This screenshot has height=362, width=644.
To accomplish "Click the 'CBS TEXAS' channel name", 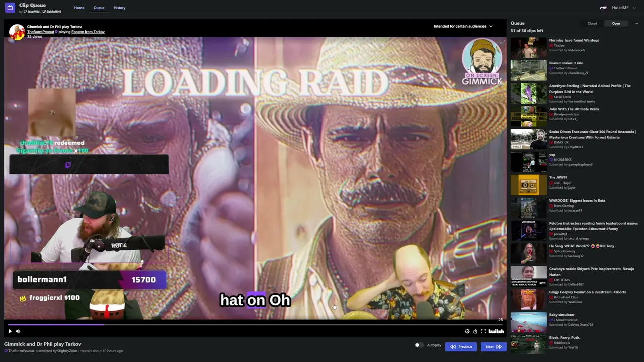I will tap(563, 280).
